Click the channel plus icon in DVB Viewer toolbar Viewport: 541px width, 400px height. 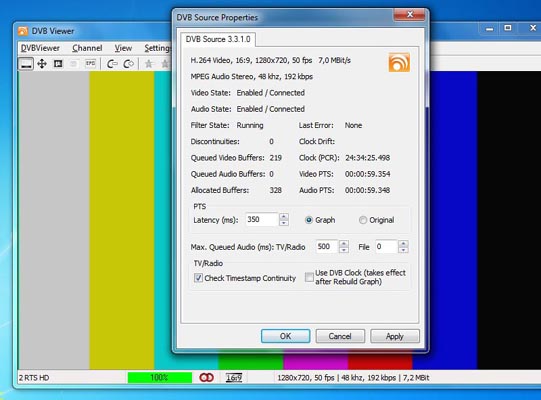click(129, 64)
